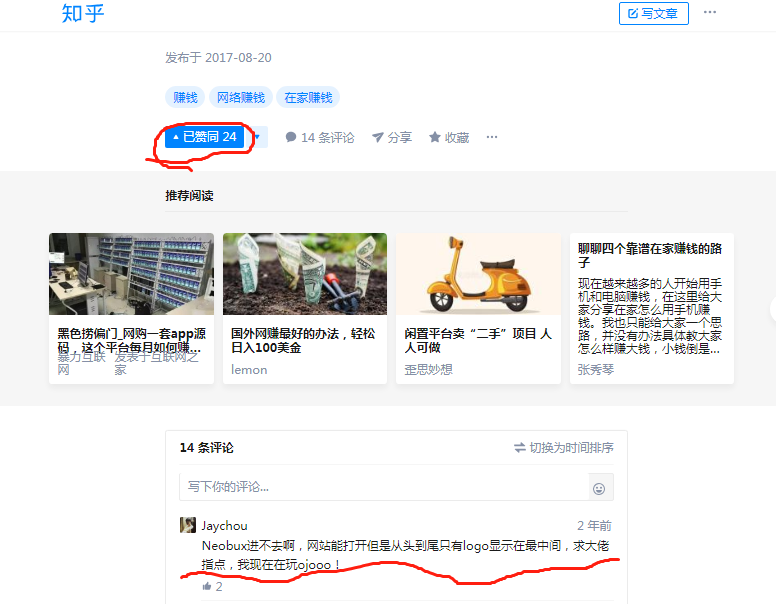776x604 pixels.
Task: Click the 收藏 star favorite button
Action: (x=449, y=137)
